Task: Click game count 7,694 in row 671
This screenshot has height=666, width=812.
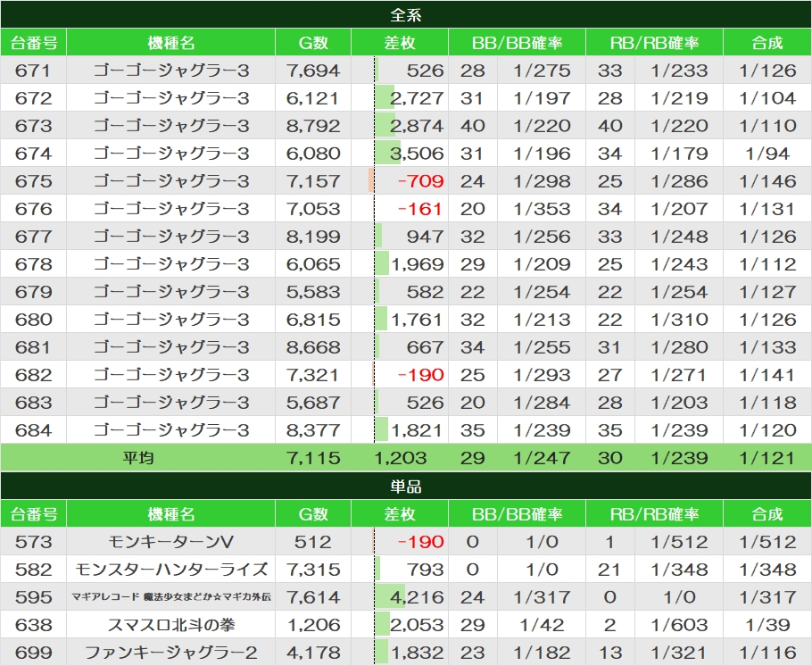Action: (x=313, y=70)
